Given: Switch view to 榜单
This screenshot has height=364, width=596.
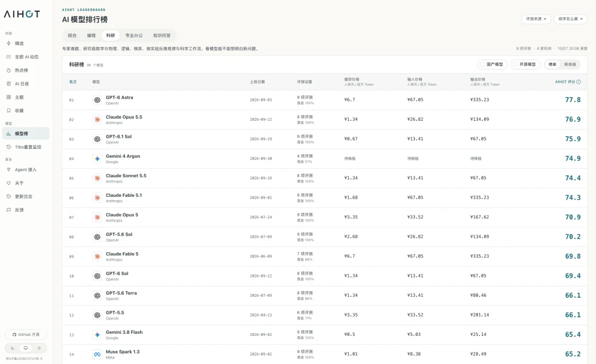Looking at the screenshot, I should (552, 65).
